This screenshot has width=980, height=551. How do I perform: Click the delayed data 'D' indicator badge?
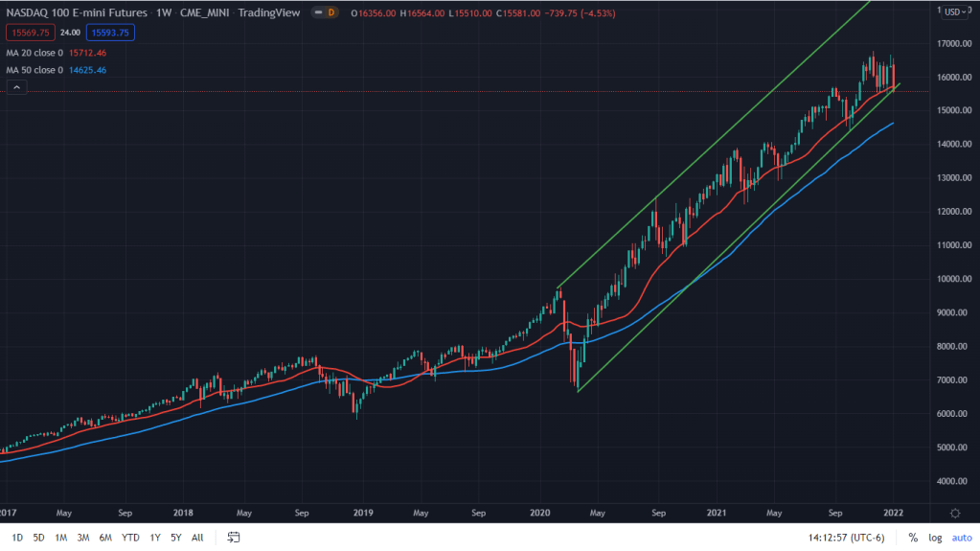click(330, 12)
